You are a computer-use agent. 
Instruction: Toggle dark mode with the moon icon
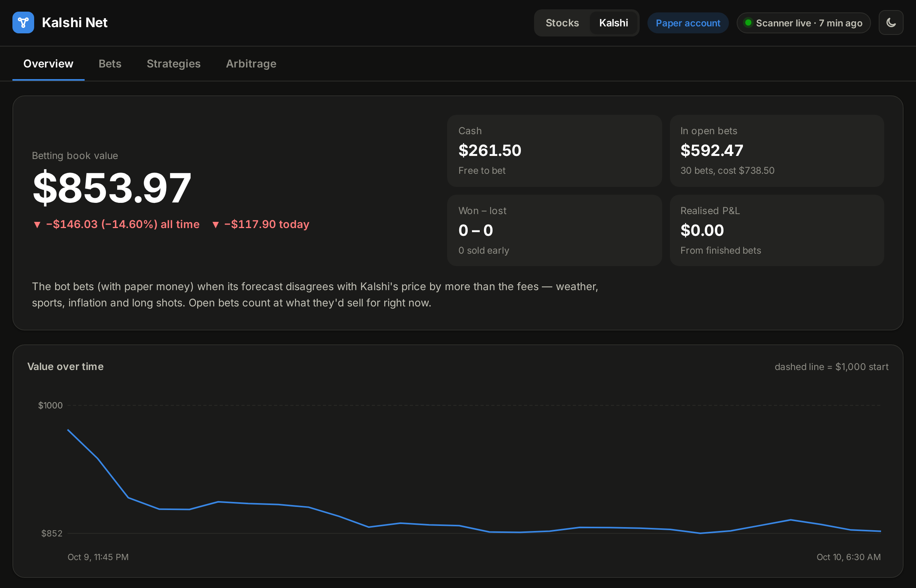[x=891, y=22]
